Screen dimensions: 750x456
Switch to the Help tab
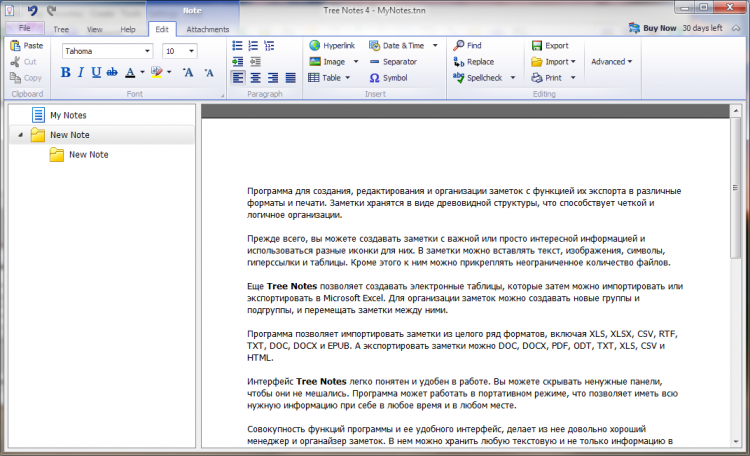pyautogui.click(x=128, y=29)
